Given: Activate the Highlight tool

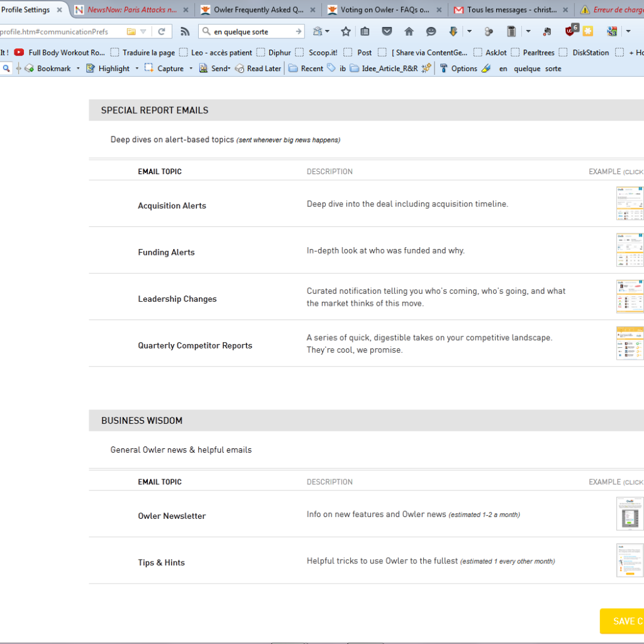Looking at the screenshot, I should click(x=108, y=69).
